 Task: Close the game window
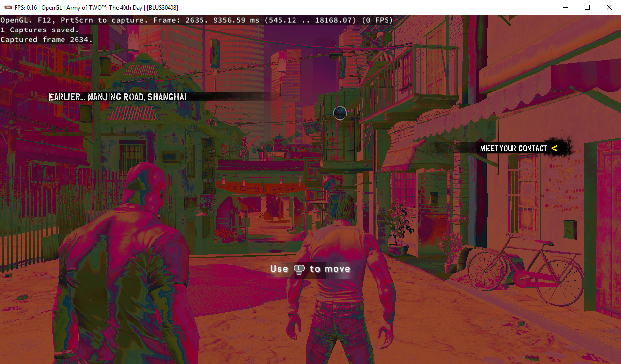609,7
